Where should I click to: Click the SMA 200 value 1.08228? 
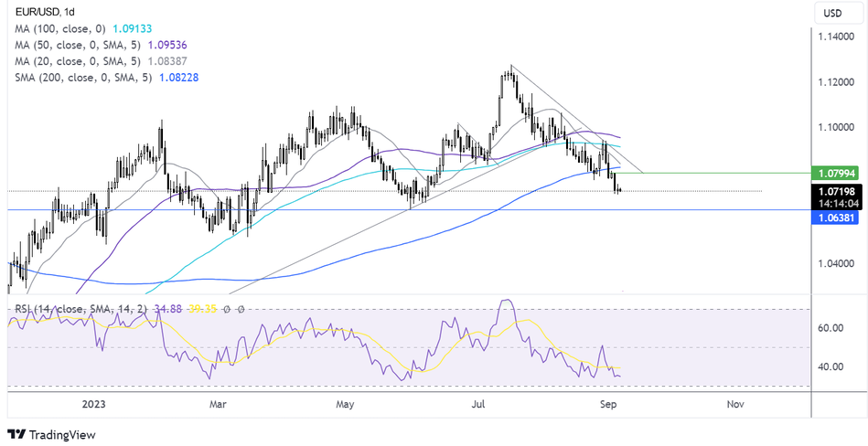[x=178, y=78]
